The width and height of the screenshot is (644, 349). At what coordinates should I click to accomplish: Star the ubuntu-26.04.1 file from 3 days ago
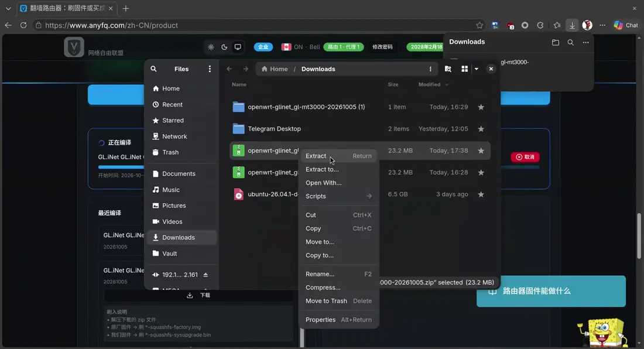(481, 194)
